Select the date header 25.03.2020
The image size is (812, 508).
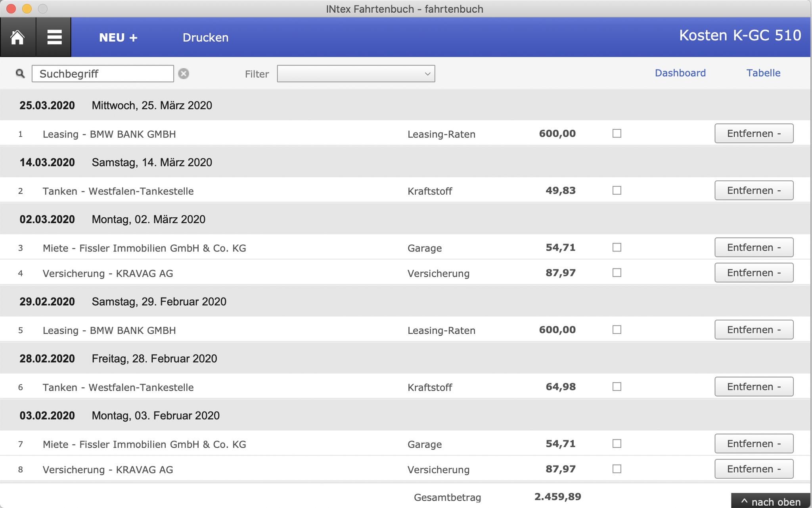click(x=47, y=105)
